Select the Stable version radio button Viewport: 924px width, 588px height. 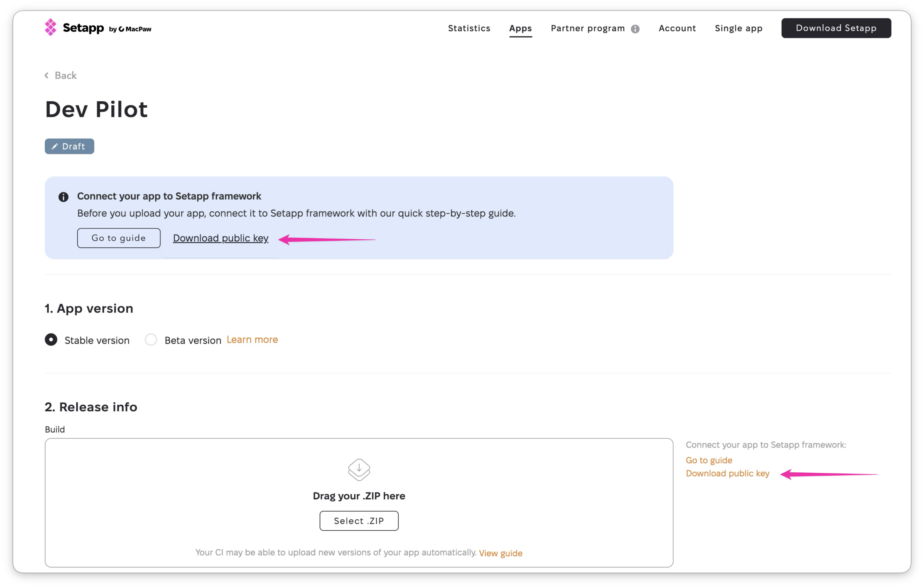point(51,339)
